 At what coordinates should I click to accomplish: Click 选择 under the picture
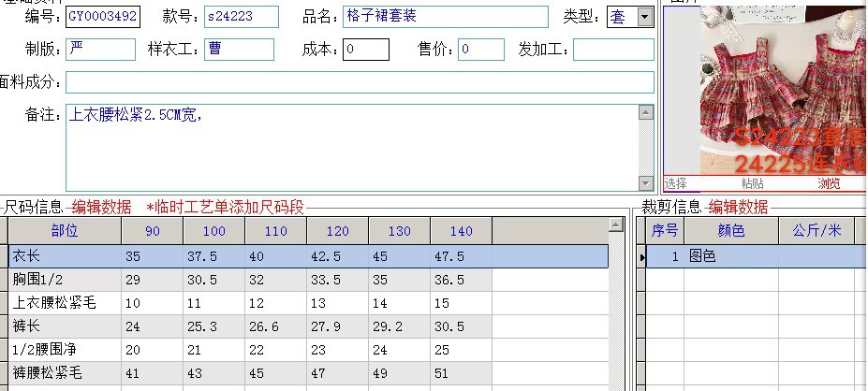(675, 183)
